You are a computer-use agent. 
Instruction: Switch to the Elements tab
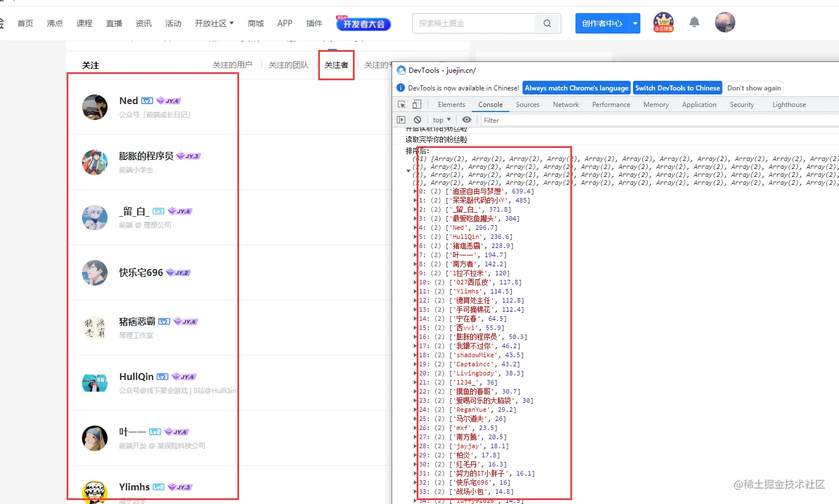(451, 105)
